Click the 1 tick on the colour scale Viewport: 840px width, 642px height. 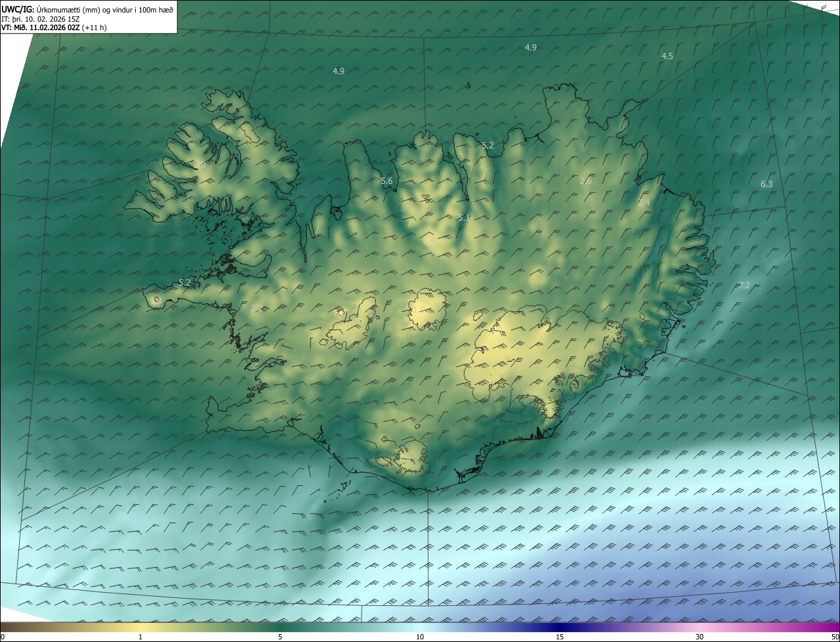140,637
